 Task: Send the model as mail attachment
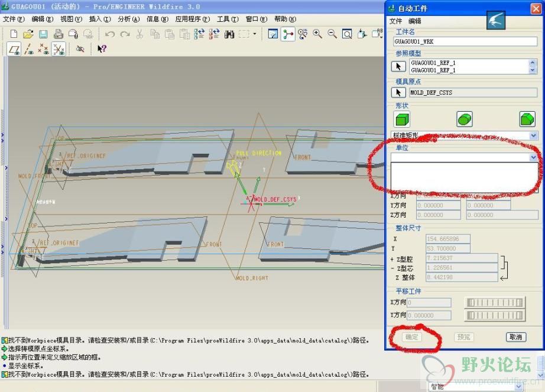coord(73,34)
